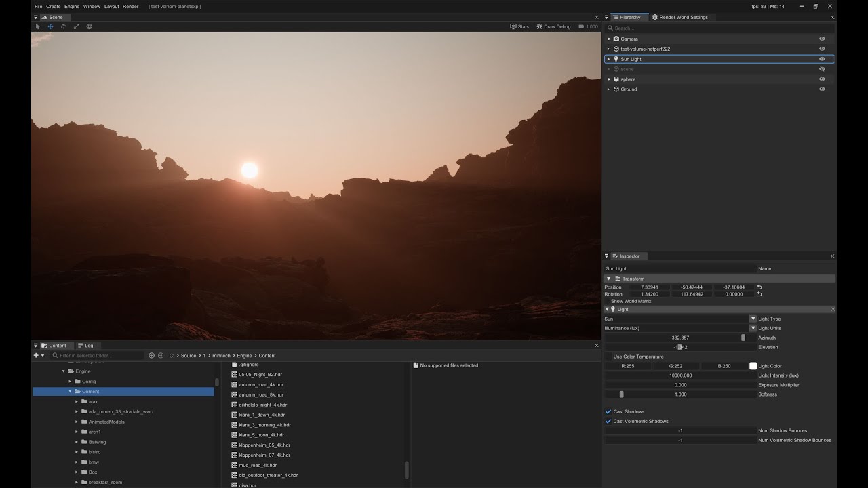
Task: Close the Inspector panel with its X
Action: (x=833, y=256)
